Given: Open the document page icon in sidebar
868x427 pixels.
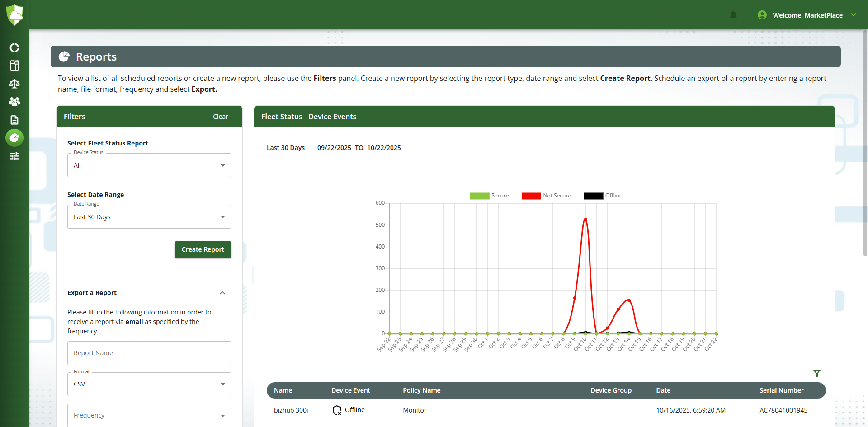Looking at the screenshot, I should (14, 120).
